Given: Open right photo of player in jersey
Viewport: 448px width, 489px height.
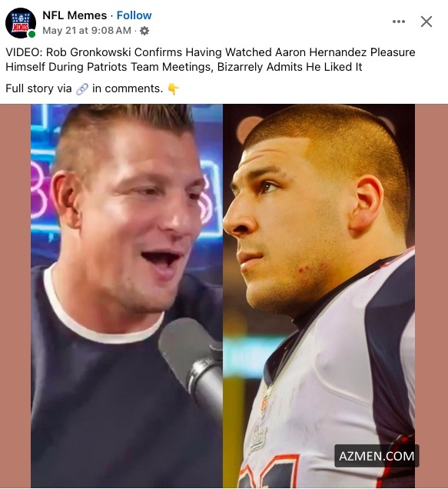Looking at the screenshot, I should click(319, 296).
